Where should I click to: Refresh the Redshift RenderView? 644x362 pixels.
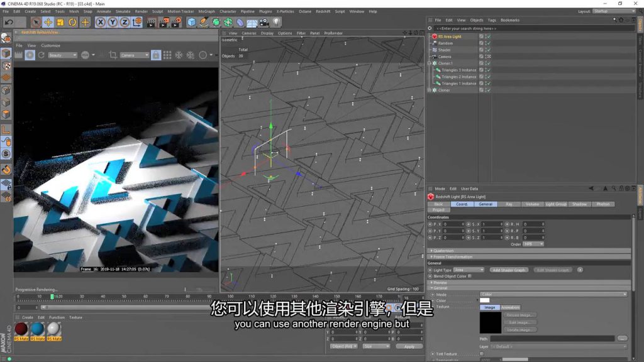[x=41, y=55]
